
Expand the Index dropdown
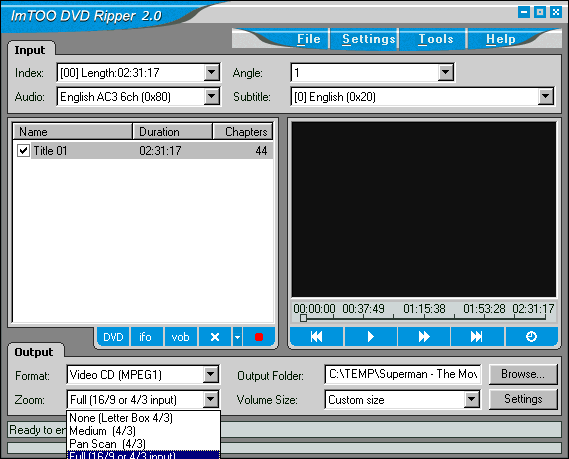click(x=212, y=73)
